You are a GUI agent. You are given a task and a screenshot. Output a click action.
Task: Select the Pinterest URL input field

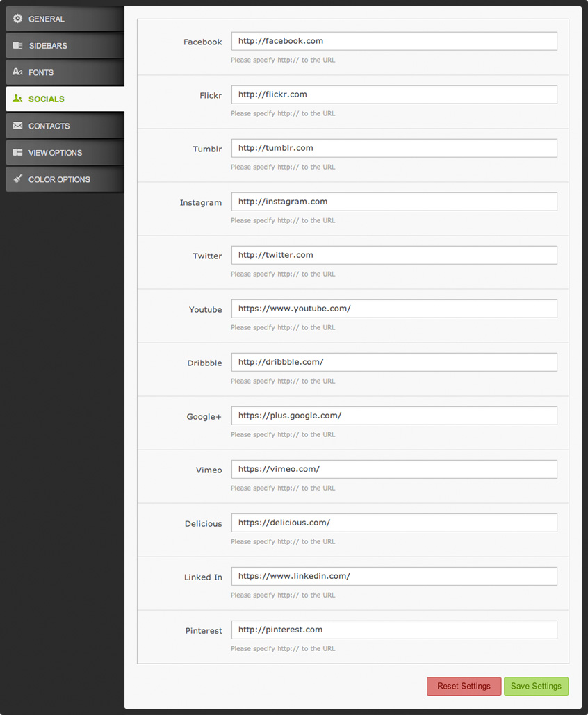click(x=394, y=630)
